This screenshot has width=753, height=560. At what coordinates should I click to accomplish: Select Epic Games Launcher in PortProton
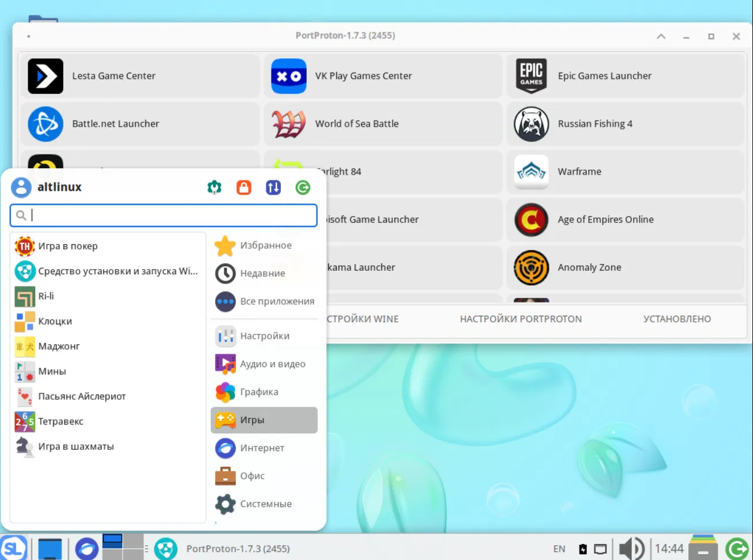coord(626,76)
